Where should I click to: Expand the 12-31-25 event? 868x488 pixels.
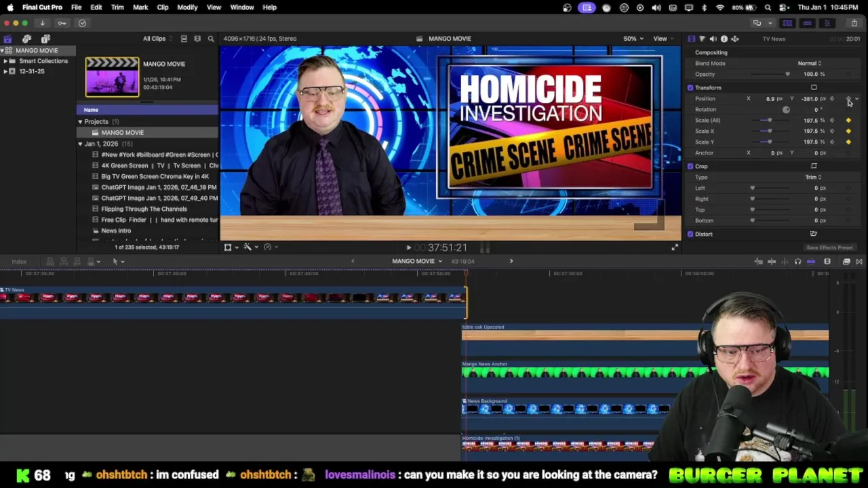point(5,71)
